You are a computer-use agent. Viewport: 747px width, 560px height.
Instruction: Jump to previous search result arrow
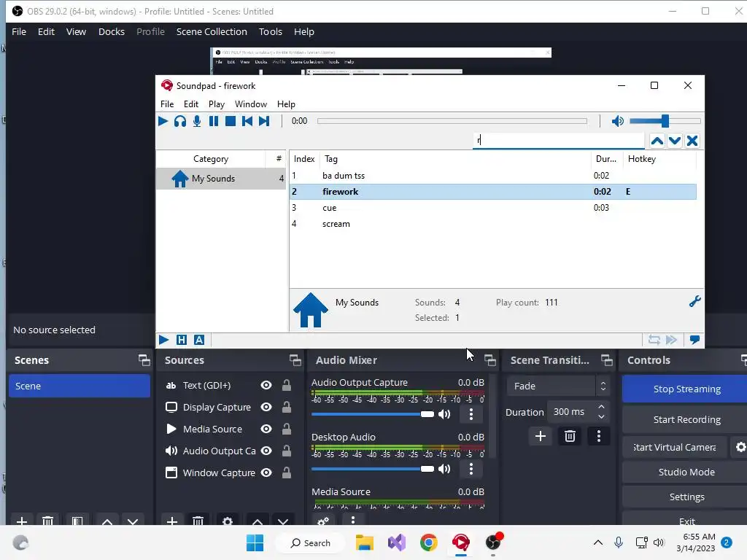tap(657, 141)
